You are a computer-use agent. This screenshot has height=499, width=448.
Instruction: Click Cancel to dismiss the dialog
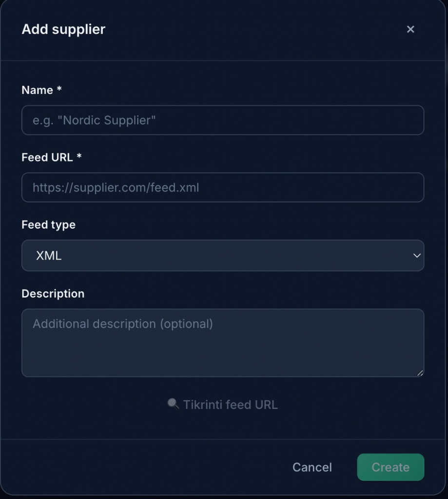coord(312,467)
